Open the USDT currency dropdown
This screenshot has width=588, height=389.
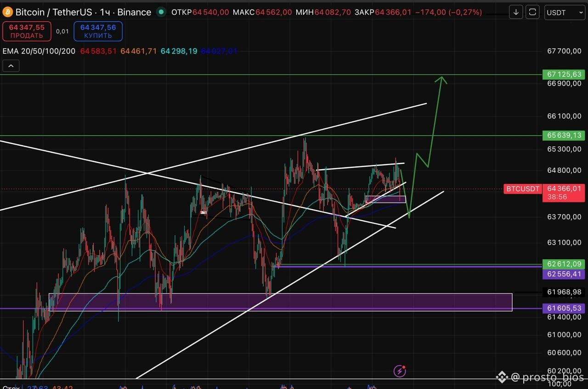pyautogui.click(x=565, y=12)
